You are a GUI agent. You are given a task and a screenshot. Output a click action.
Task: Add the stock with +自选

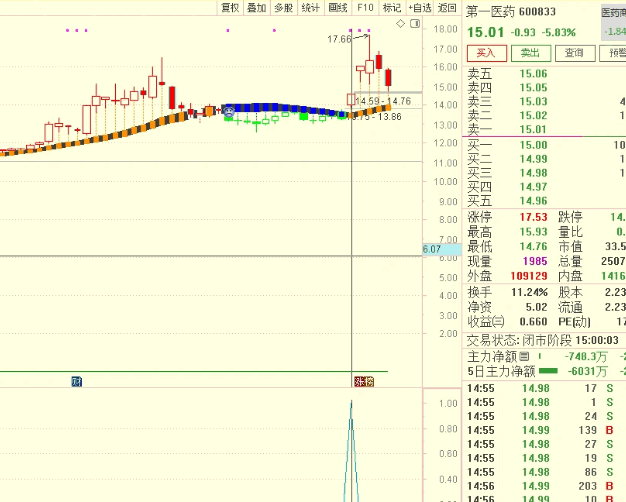tap(420, 8)
